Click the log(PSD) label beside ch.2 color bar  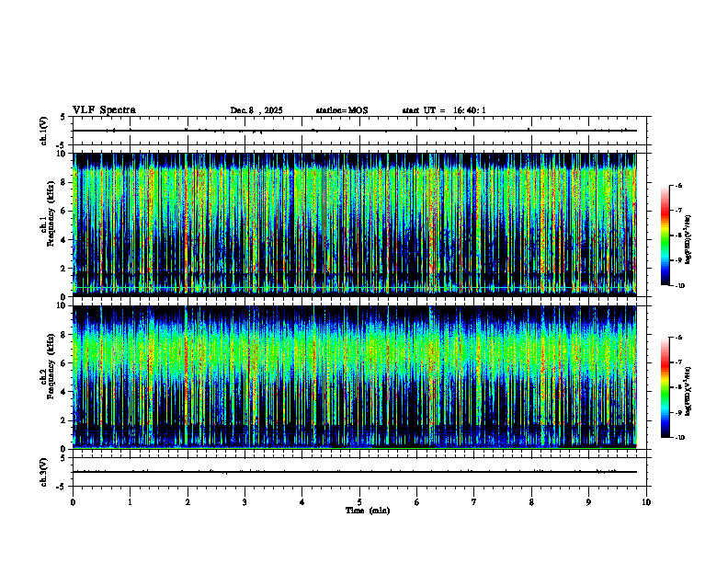688,391
